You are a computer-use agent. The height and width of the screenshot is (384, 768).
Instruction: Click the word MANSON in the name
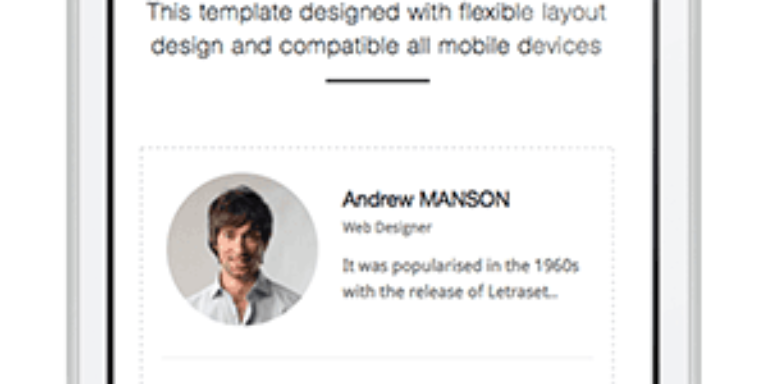465,199
